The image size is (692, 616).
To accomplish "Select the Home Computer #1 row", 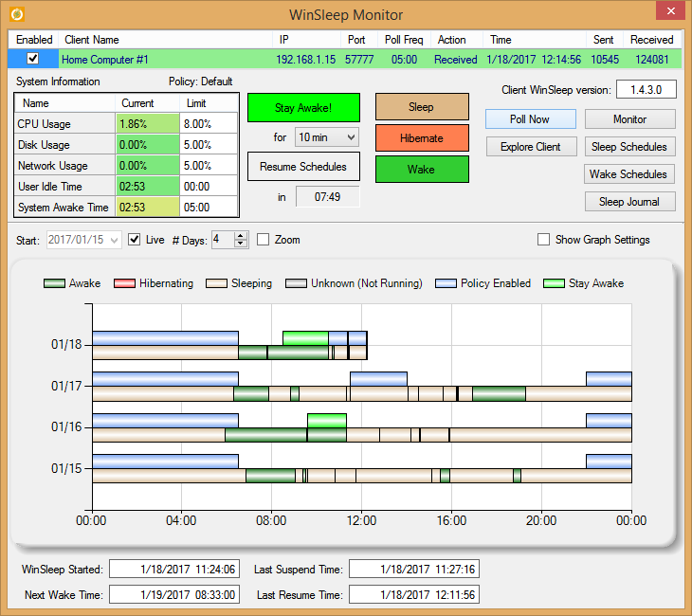I will tap(344, 59).
